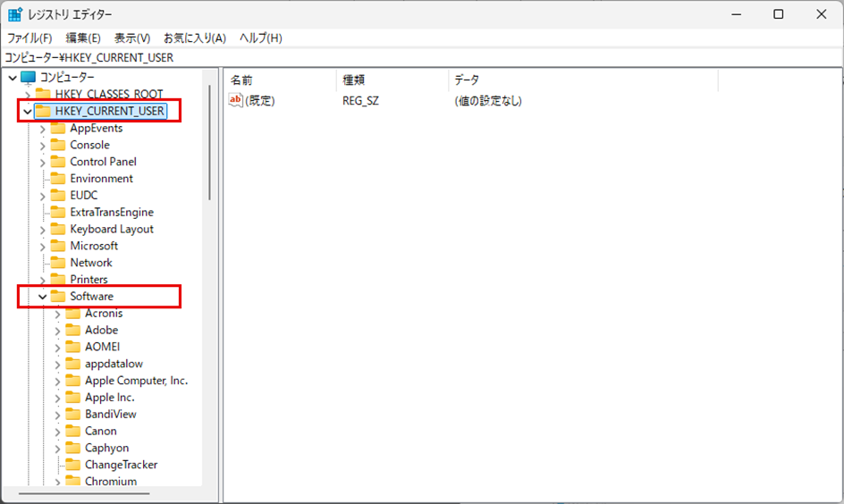Click the Adobe folder icon
844x504 pixels.
tap(73, 330)
